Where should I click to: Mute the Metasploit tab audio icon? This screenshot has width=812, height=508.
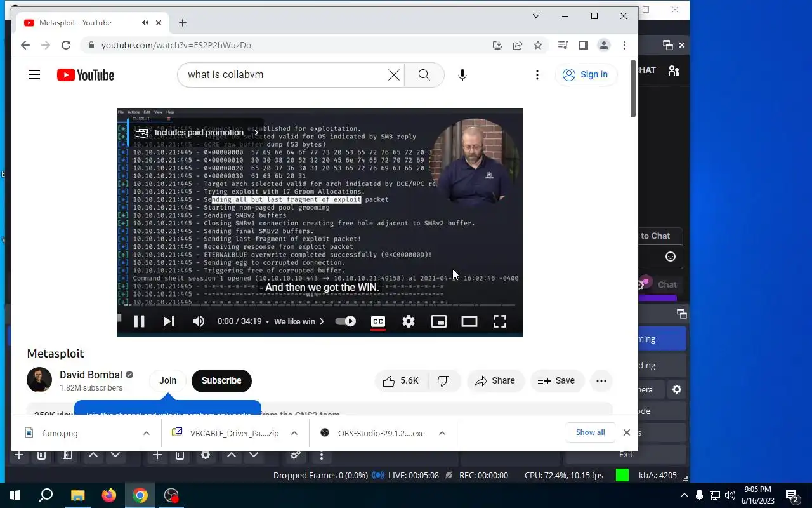point(145,23)
